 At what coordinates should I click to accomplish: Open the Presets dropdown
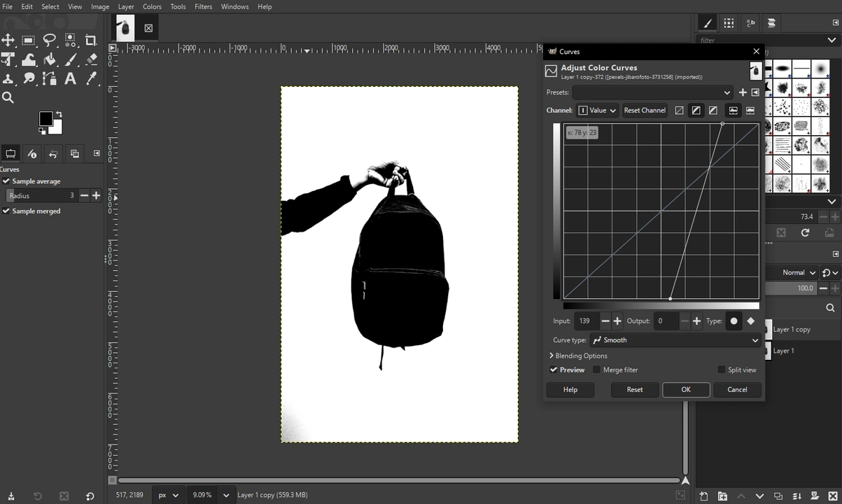[x=652, y=92]
